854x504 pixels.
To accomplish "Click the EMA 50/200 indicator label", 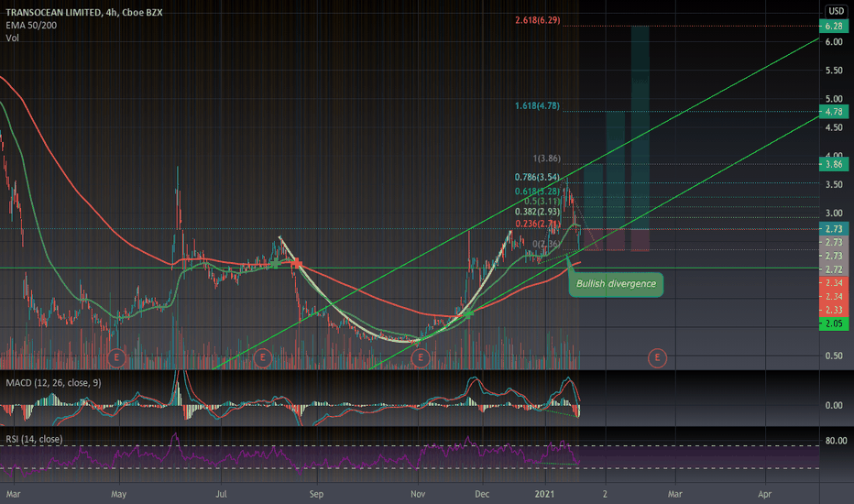I will [31, 25].
